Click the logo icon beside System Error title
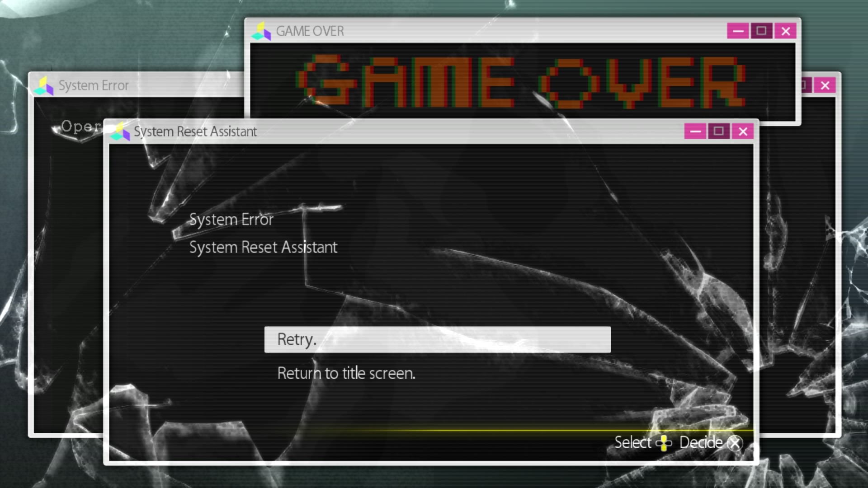 44,86
